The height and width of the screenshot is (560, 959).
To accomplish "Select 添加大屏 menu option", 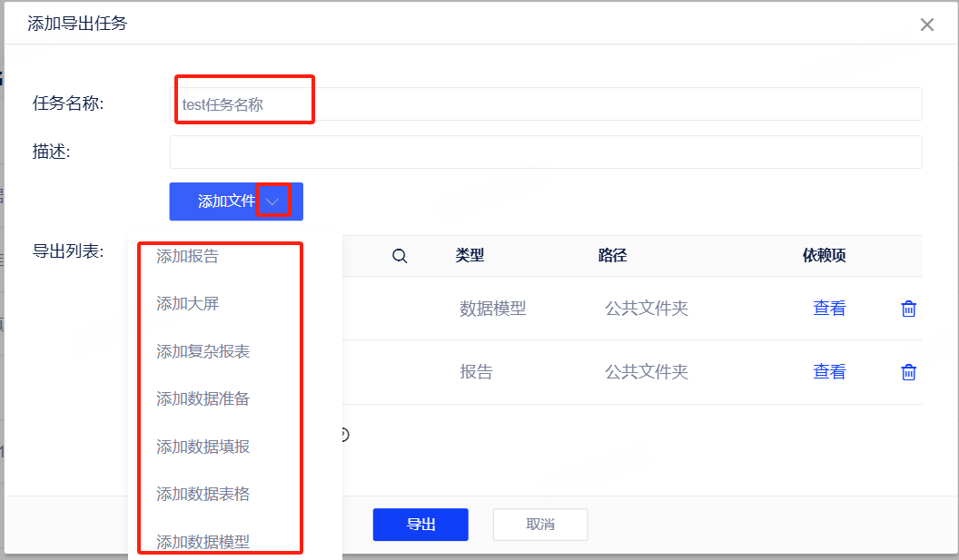I will coord(188,304).
